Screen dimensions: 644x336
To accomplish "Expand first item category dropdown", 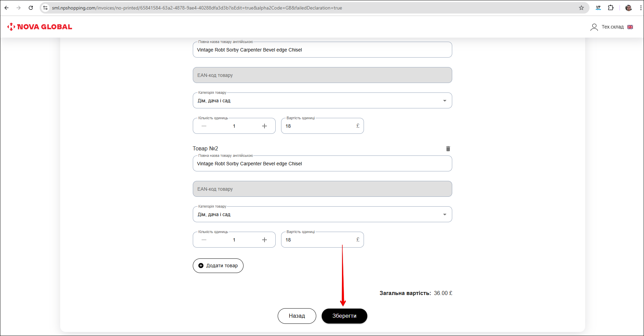I will click(444, 101).
